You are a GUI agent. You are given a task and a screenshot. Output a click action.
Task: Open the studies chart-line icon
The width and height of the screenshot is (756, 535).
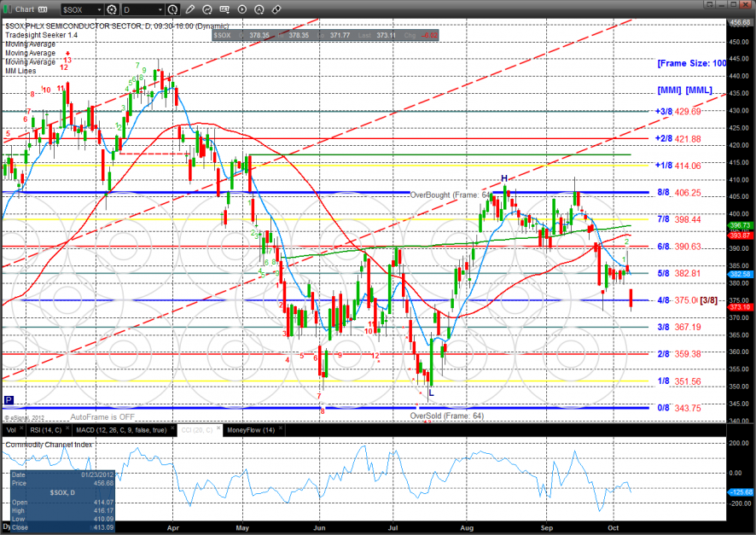point(207,9)
